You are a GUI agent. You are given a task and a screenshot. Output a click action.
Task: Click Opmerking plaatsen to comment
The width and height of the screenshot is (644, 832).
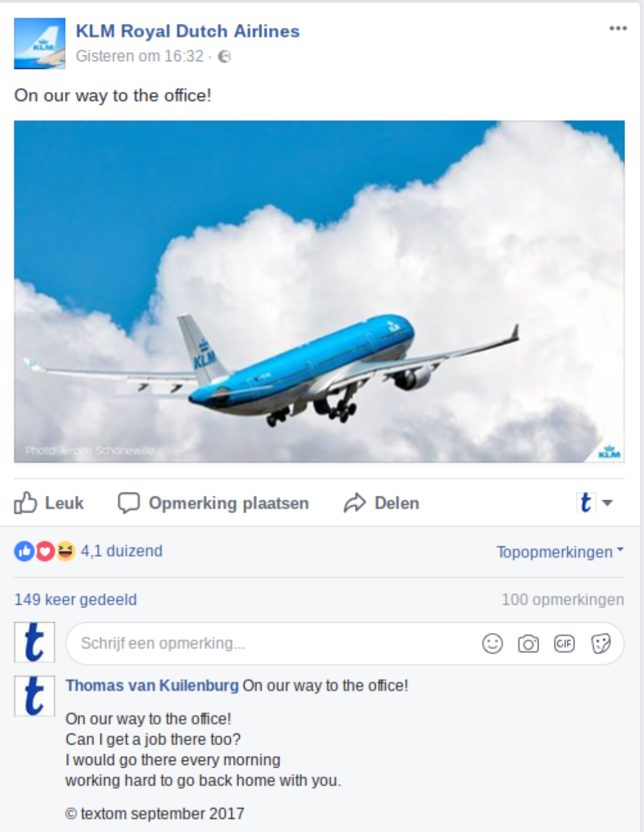click(213, 503)
